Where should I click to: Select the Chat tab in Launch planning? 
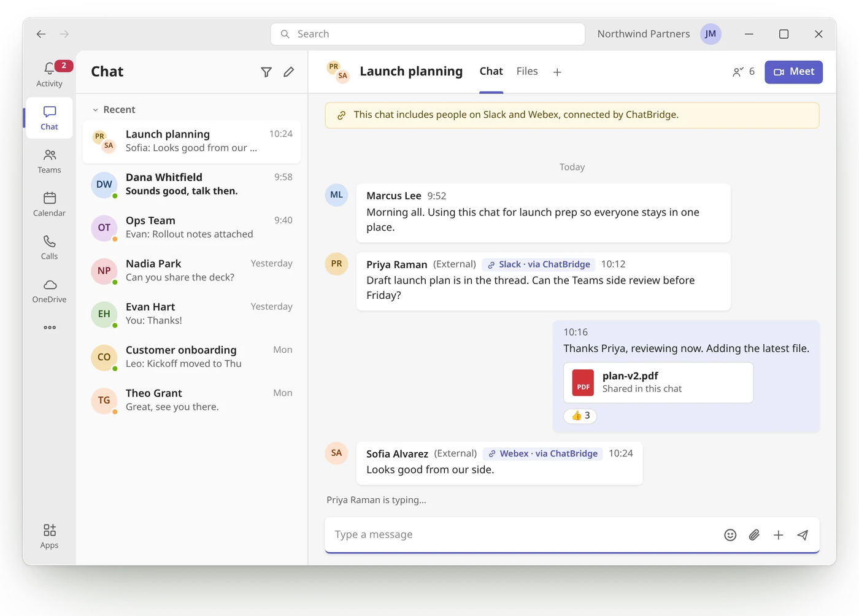(491, 71)
